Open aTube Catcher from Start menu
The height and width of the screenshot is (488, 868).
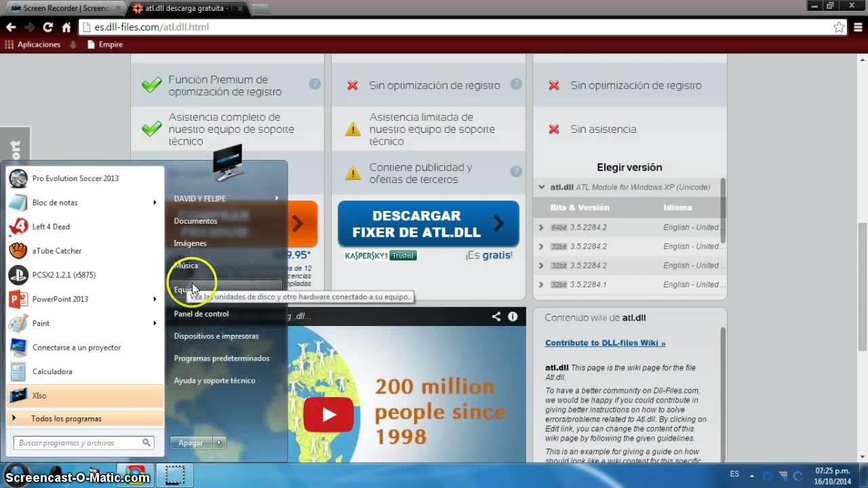click(85, 251)
